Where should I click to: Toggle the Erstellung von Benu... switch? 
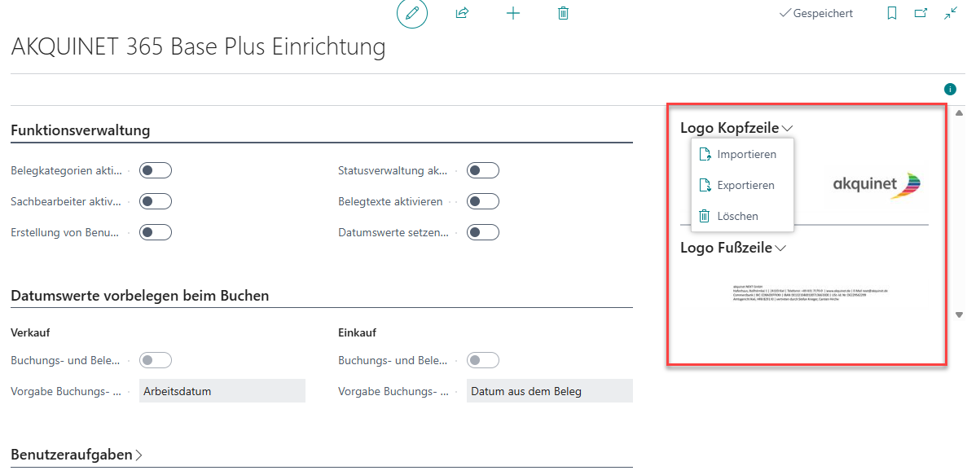[x=156, y=232]
